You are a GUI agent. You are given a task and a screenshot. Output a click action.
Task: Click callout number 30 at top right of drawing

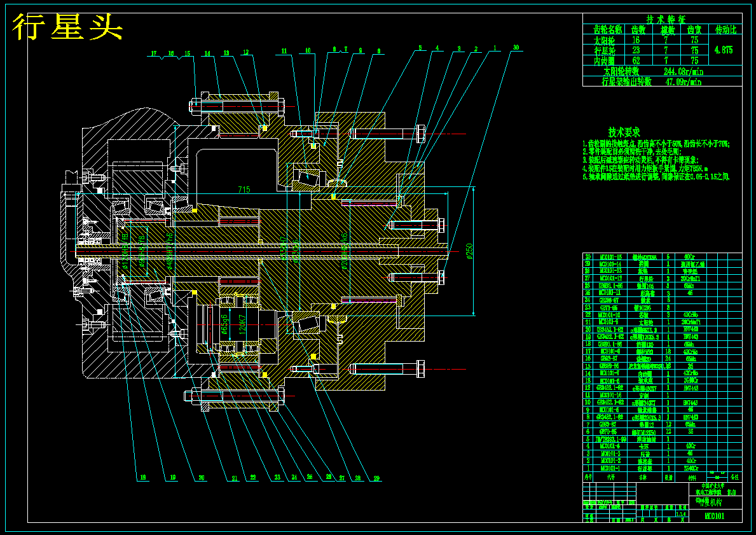516,47
